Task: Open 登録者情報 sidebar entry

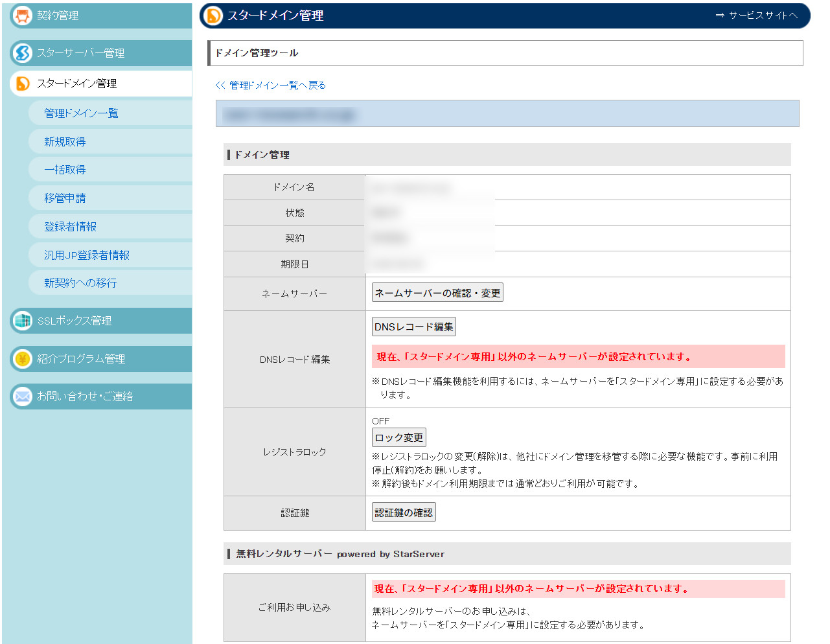Action: [70, 227]
